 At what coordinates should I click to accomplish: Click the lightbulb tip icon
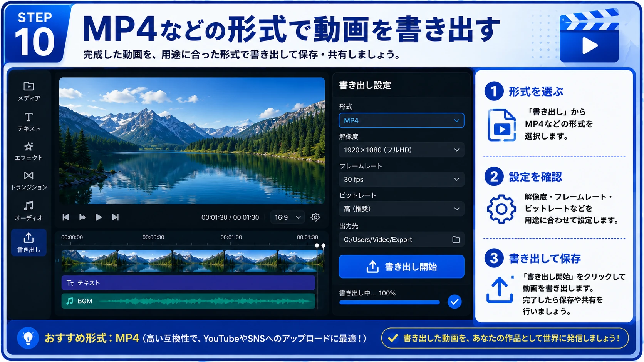[28, 338]
